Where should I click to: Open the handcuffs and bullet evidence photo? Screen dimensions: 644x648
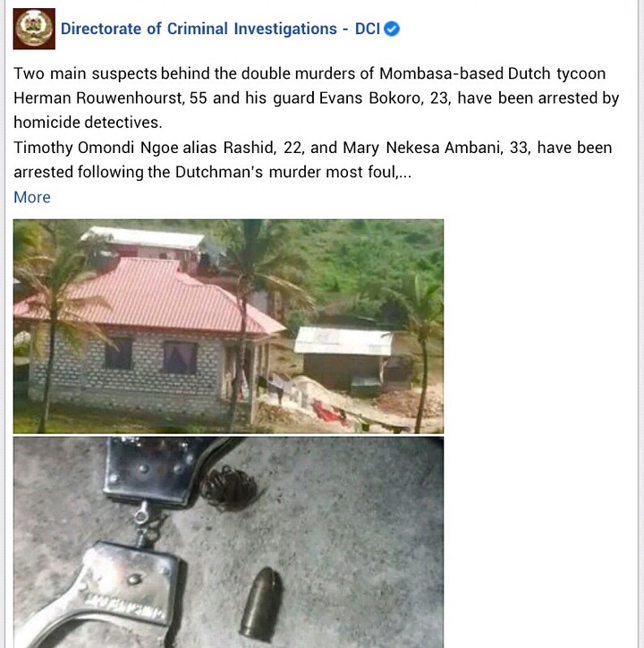[x=228, y=542]
